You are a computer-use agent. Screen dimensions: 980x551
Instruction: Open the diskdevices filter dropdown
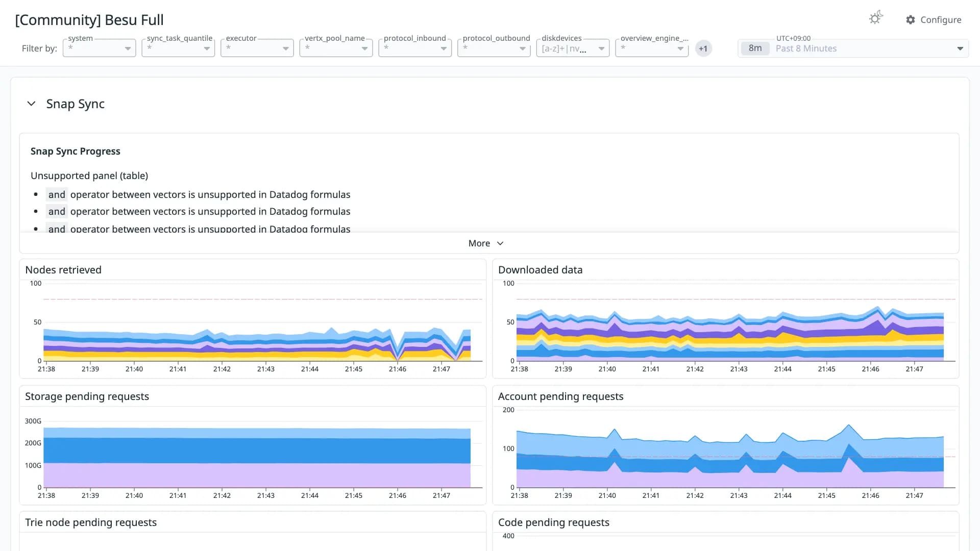point(573,48)
